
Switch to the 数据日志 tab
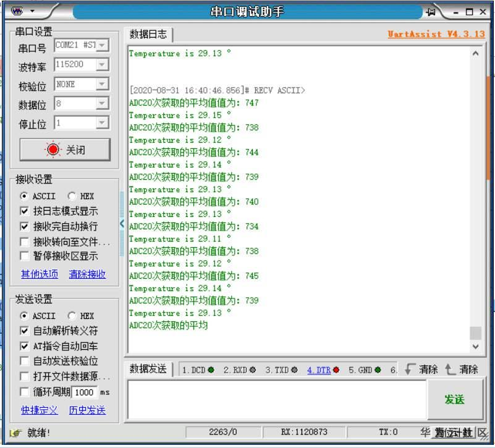(146, 34)
